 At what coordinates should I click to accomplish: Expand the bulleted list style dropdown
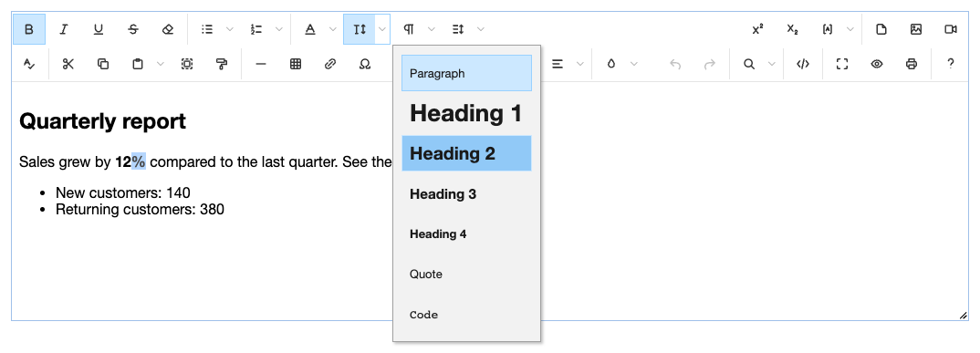pos(229,29)
